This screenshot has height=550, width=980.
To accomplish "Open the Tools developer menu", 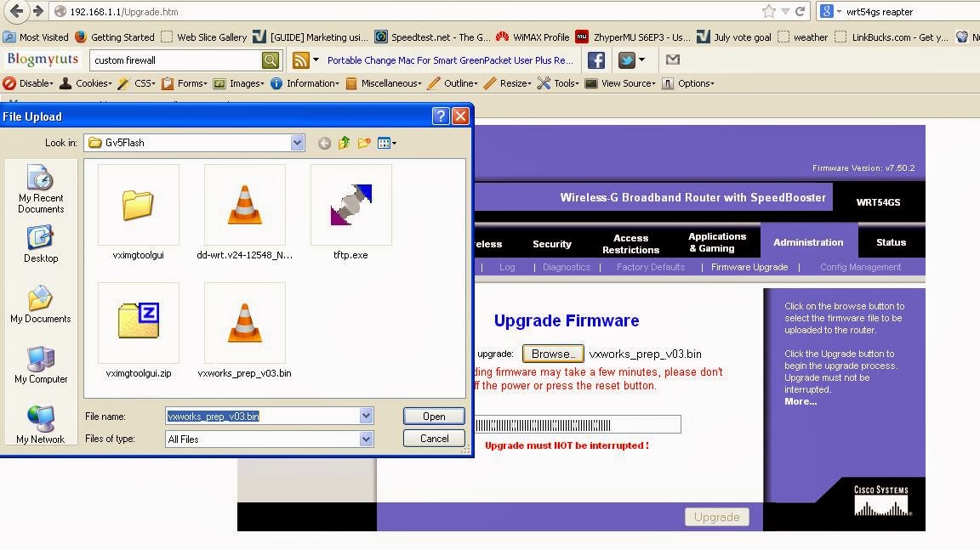I will pos(559,83).
